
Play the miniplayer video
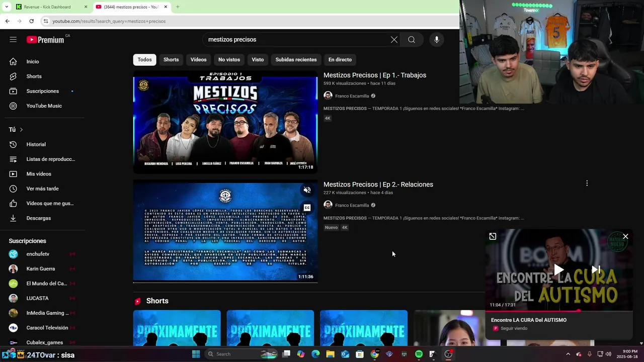point(558,270)
